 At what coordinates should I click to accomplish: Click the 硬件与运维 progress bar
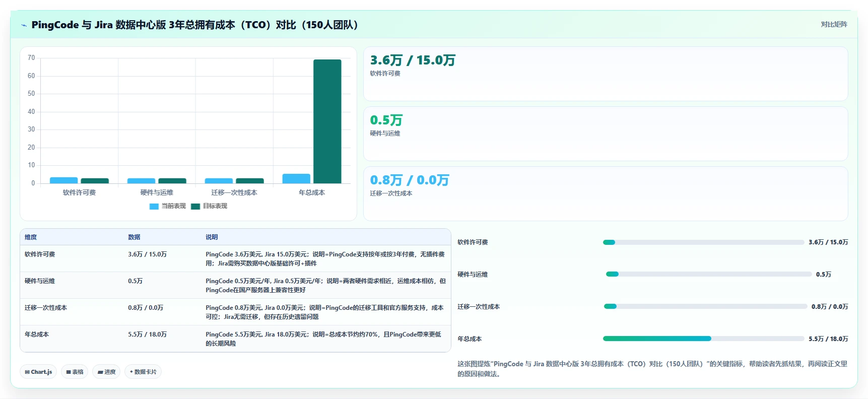[x=709, y=275]
